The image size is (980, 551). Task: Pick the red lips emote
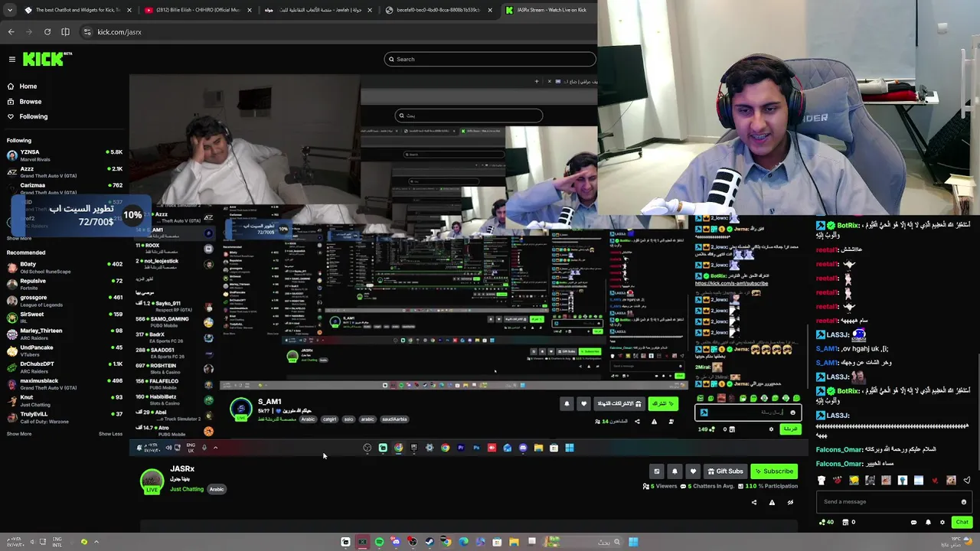838,481
